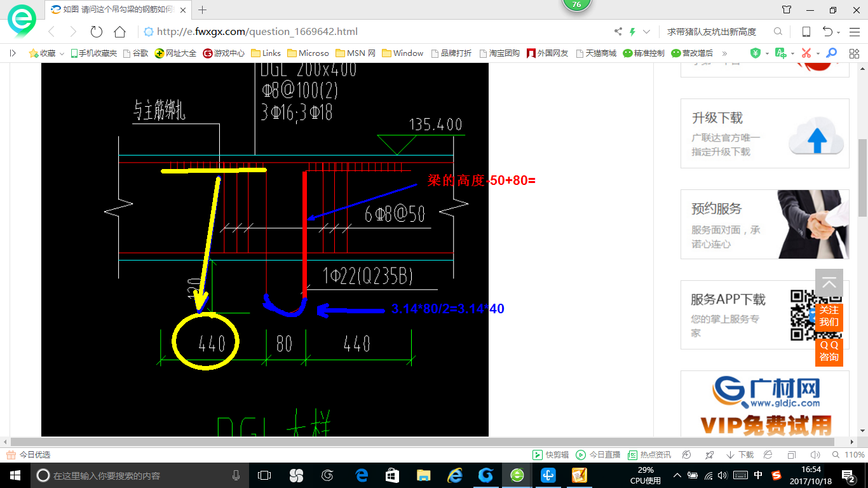The height and width of the screenshot is (488, 868).
Task: Open the Window bookmark folder
Action: pos(403,53)
